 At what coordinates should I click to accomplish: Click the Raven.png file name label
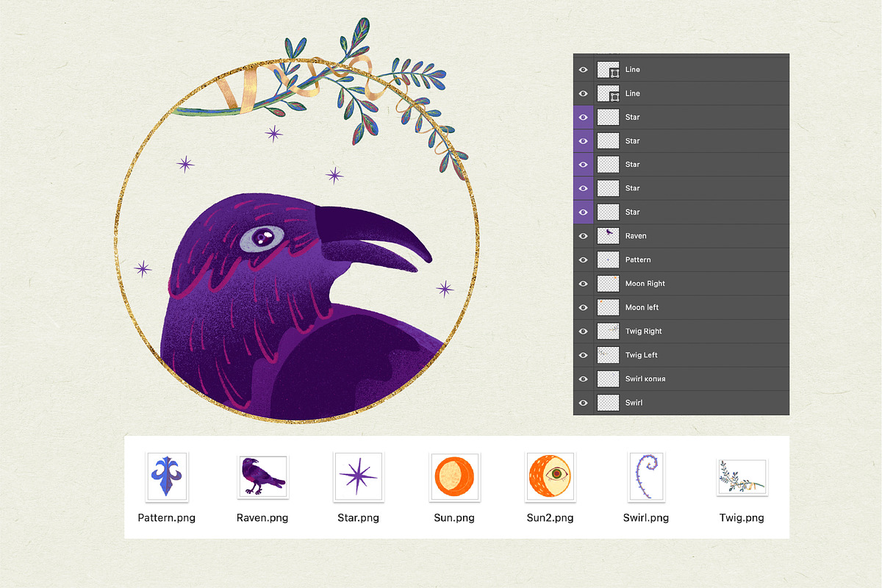pos(262,517)
